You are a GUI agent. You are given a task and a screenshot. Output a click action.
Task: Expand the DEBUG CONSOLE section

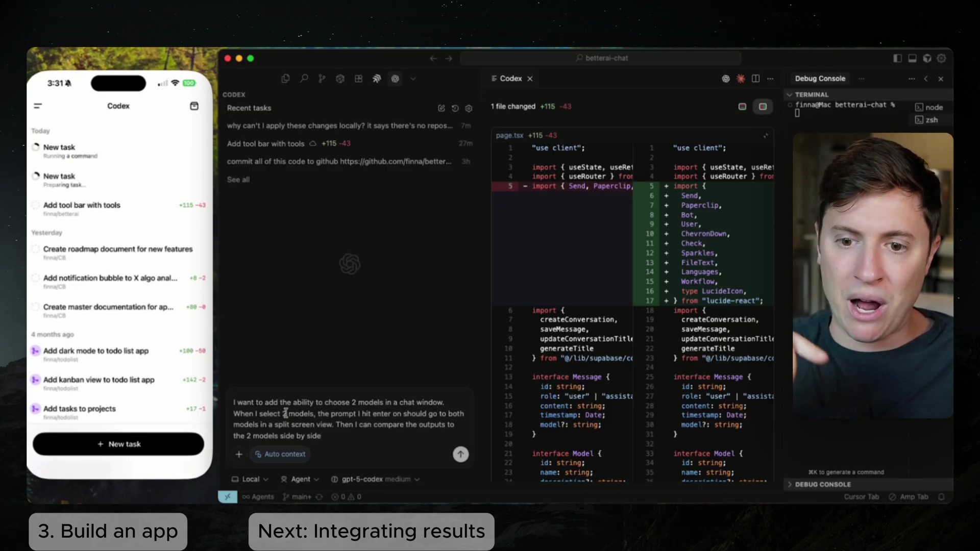[819, 484]
